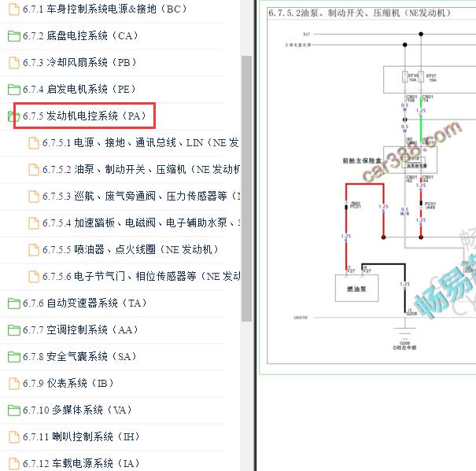Click the G208 D柱左中部 ground label

click(404, 345)
